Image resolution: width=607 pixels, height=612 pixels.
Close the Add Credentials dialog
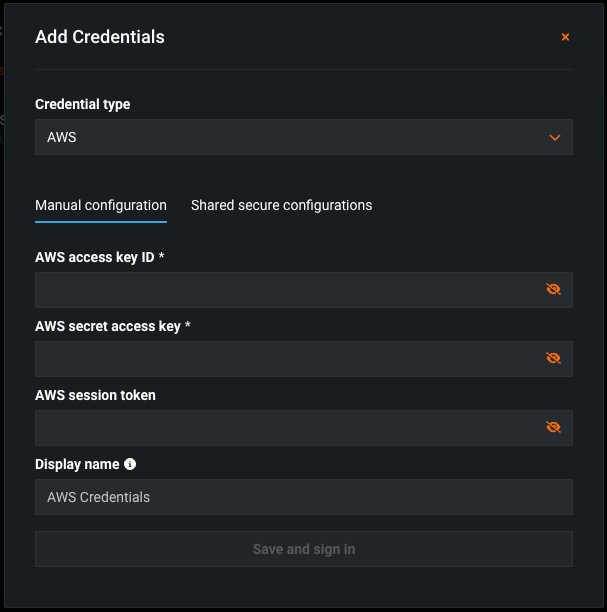tap(565, 37)
